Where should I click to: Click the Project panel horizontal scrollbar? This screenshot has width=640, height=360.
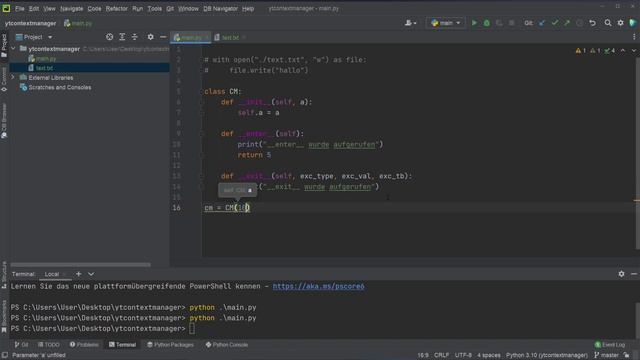pos(80,264)
